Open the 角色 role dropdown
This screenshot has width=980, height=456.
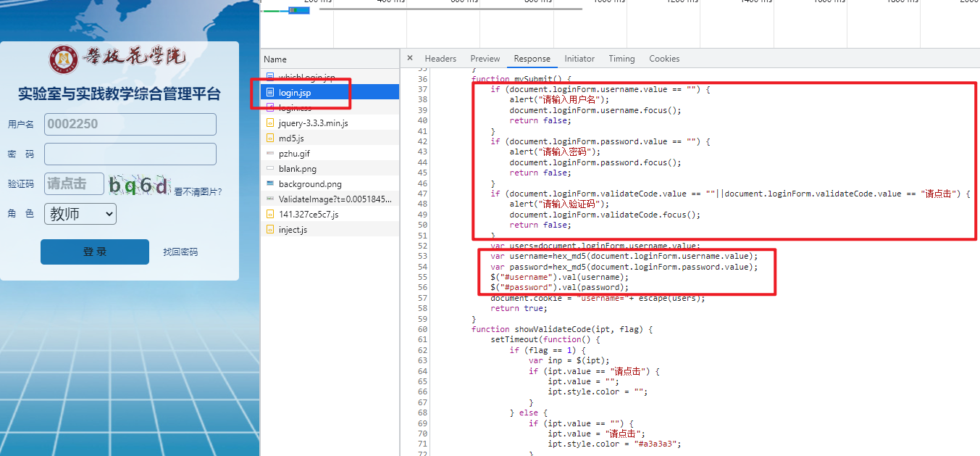pyautogui.click(x=80, y=214)
